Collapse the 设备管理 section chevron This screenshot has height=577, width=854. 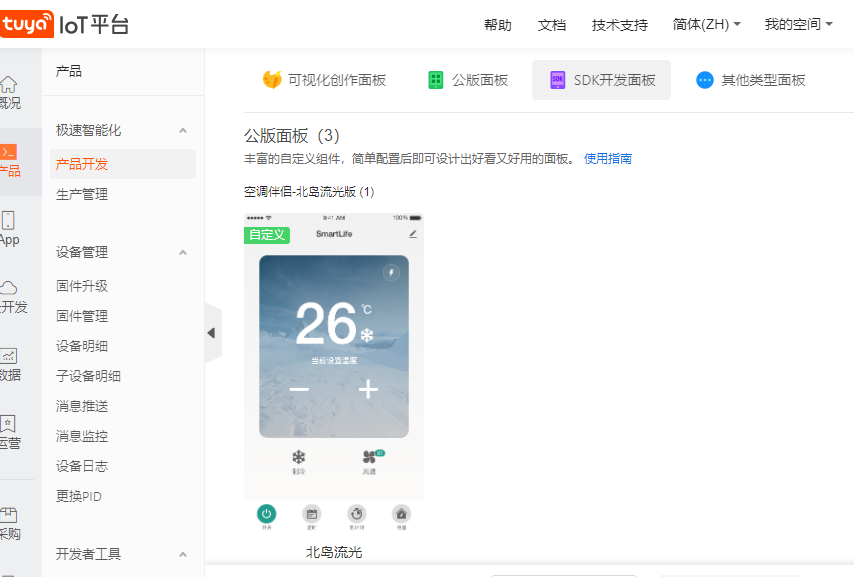(183, 252)
